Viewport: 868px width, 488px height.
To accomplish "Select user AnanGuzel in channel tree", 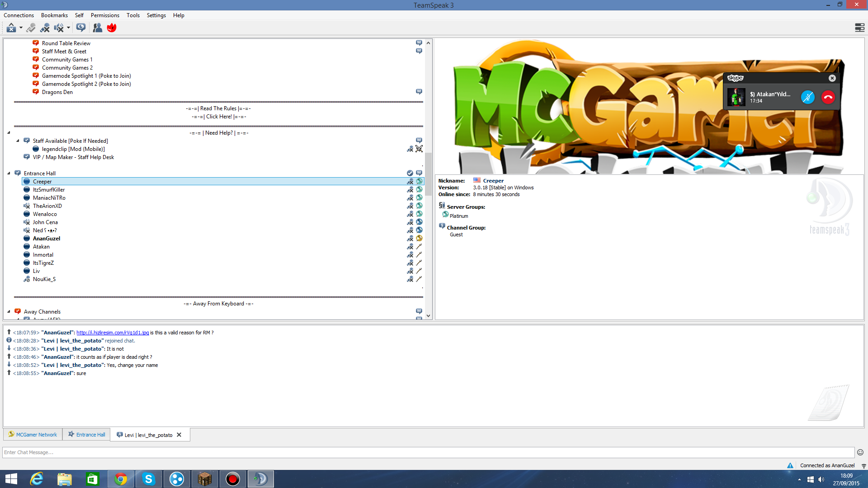I will pyautogui.click(x=47, y=239).
